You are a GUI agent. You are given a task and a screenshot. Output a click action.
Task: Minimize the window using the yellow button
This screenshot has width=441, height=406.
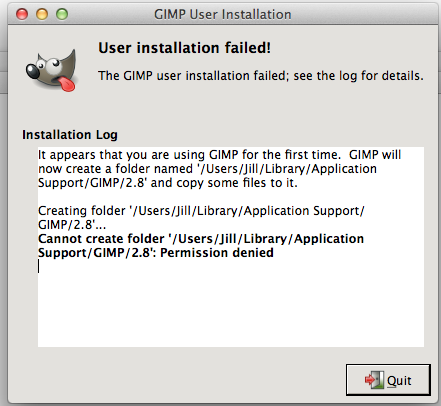(42, 14)
